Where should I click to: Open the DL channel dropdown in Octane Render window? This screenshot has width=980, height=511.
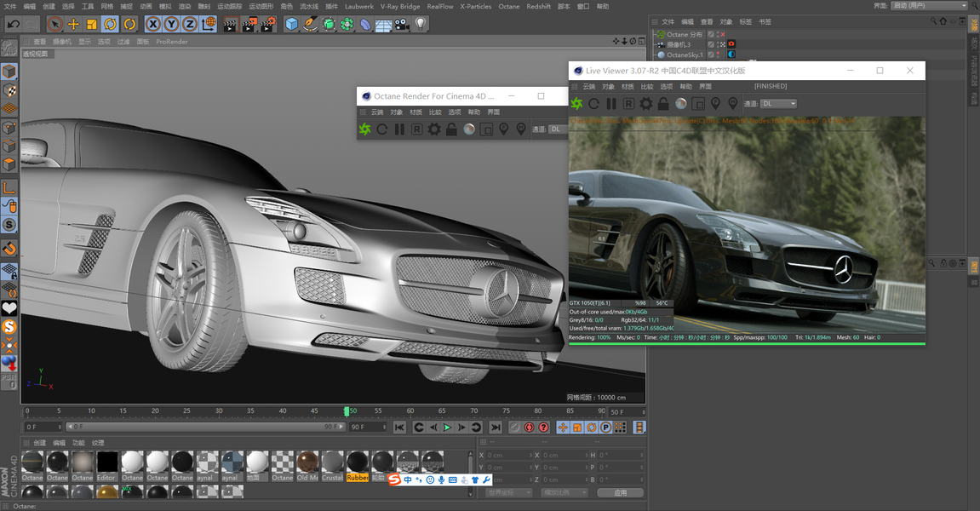(559, 129)
